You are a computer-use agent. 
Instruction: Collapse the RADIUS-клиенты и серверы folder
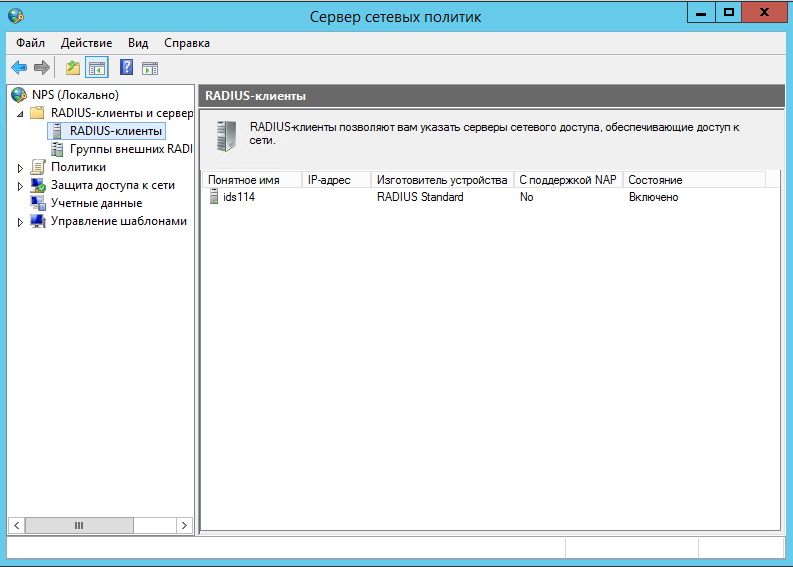pos(20,114)
